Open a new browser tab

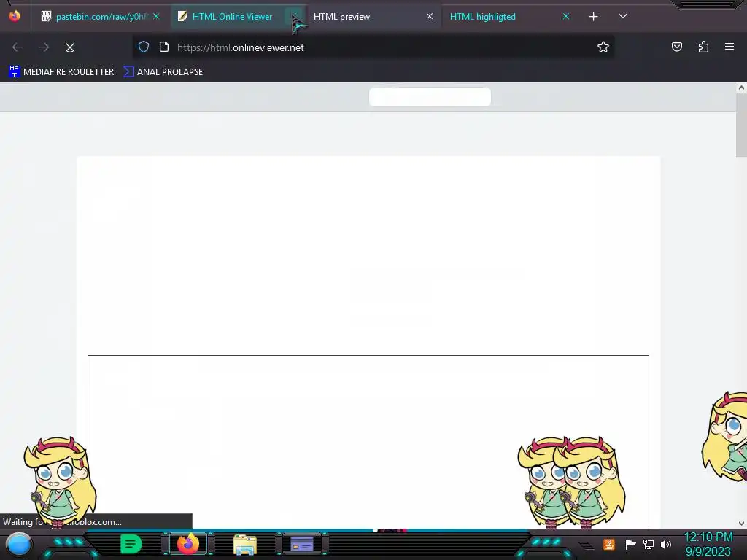594,17
